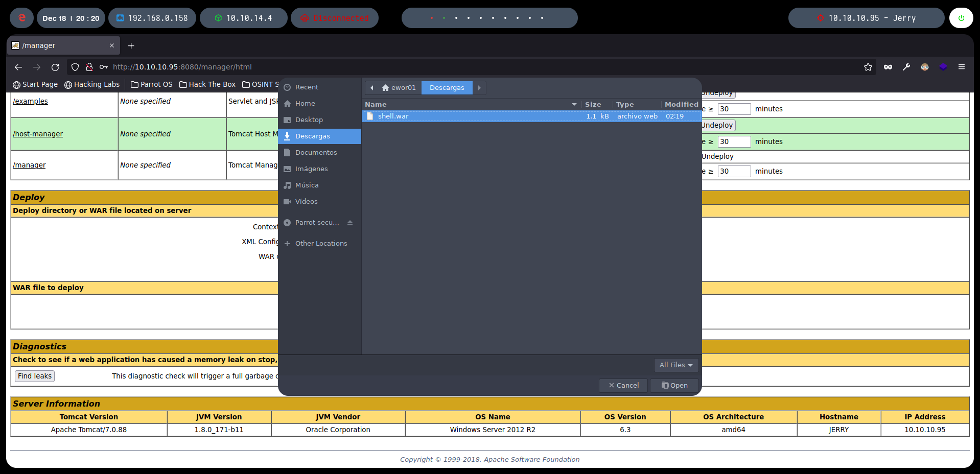
Task: Click the purple diamond extension icon
Action: 943,67
